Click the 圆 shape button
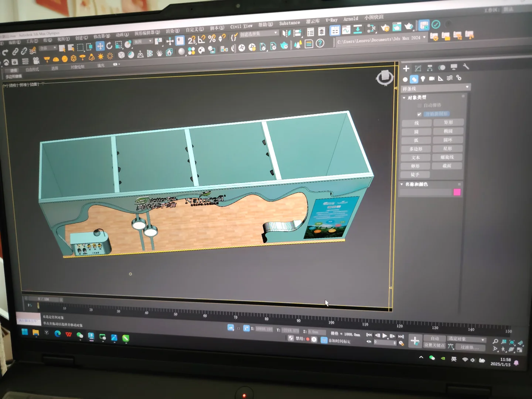532x399 pixels. tap(416, 132)
